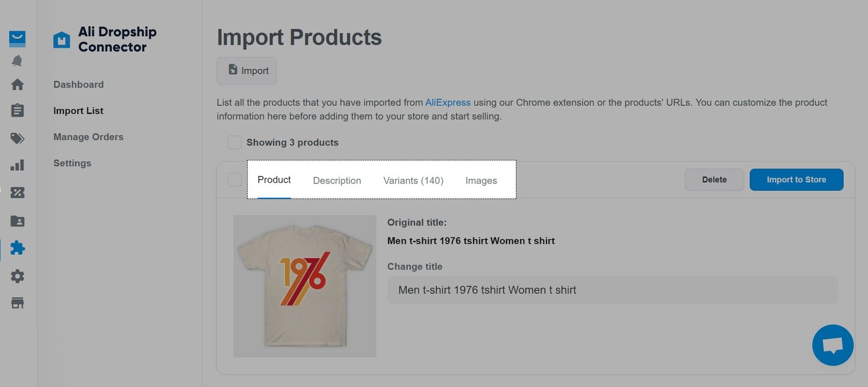
Task: Tick the 'Showing 3 products' select-all checkbox
Action: point(234,143)
